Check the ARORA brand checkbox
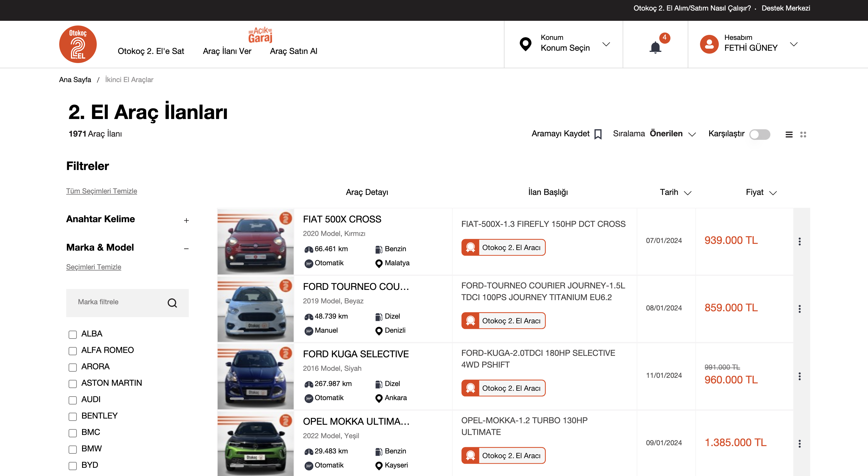Screen dimensions: 868x476 72,367
